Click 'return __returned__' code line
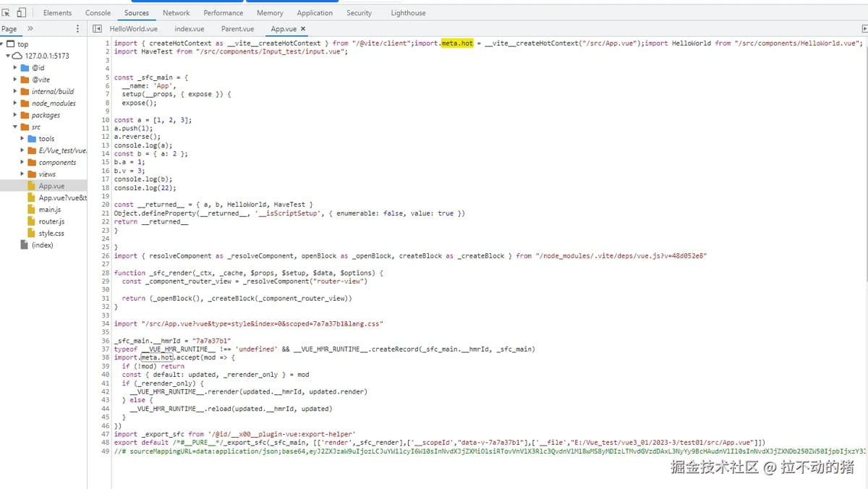 coord(151,222)
